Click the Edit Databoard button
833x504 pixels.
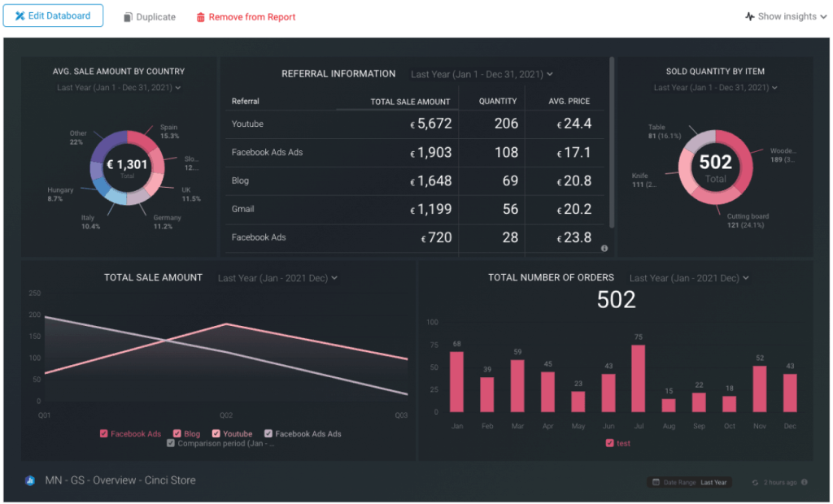point(53,16)
